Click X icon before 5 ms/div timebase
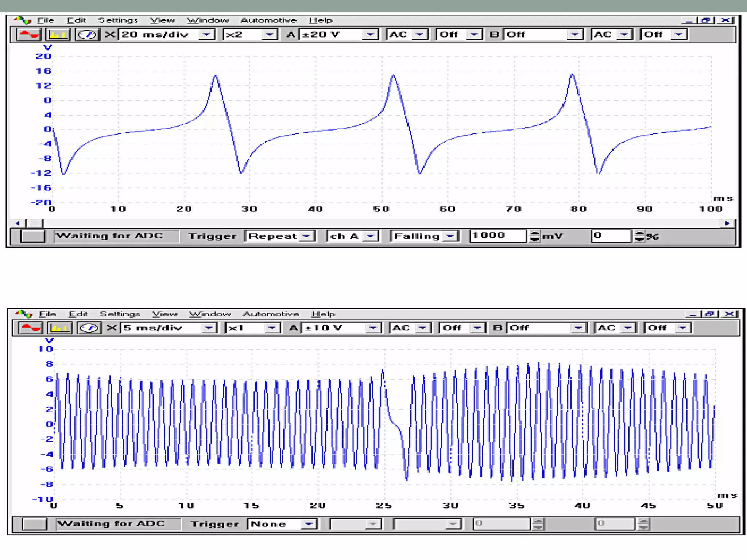Screen dimensions: 747x560 point(112,328)
